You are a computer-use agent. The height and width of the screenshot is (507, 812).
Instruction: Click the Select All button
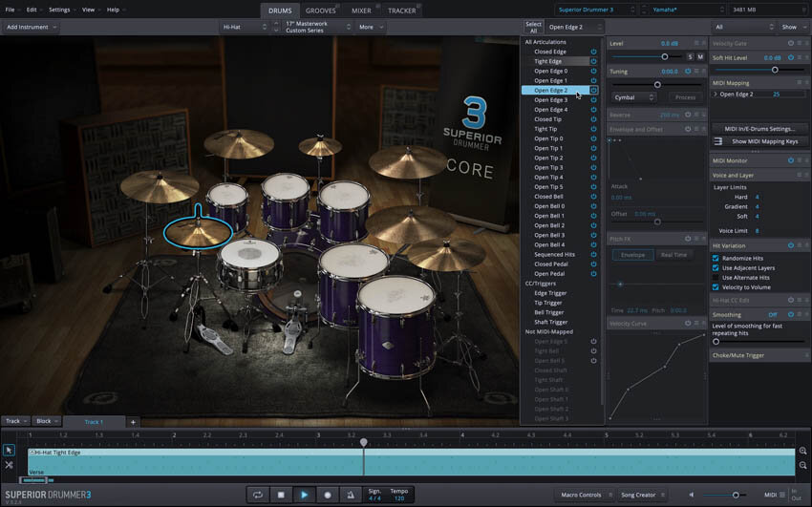pos(533,27)
